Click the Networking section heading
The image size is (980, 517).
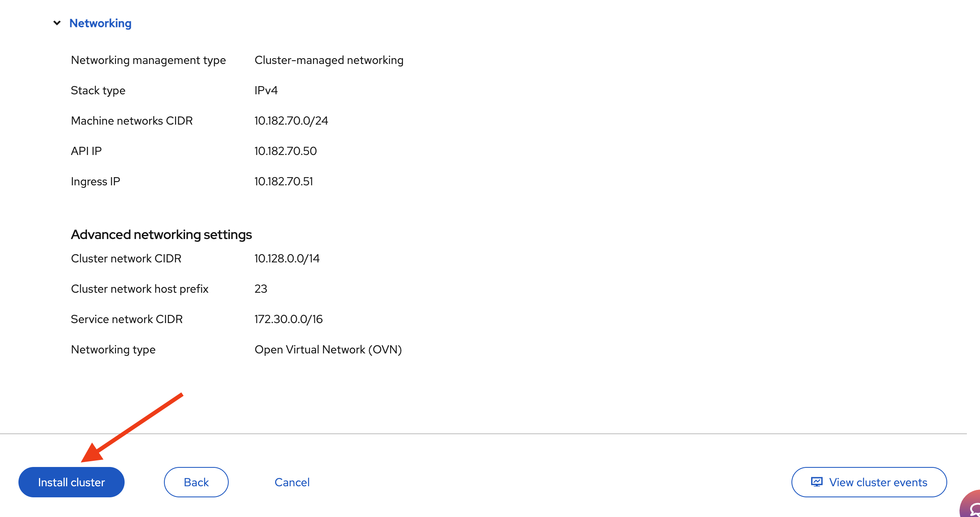tap(100, 23)
